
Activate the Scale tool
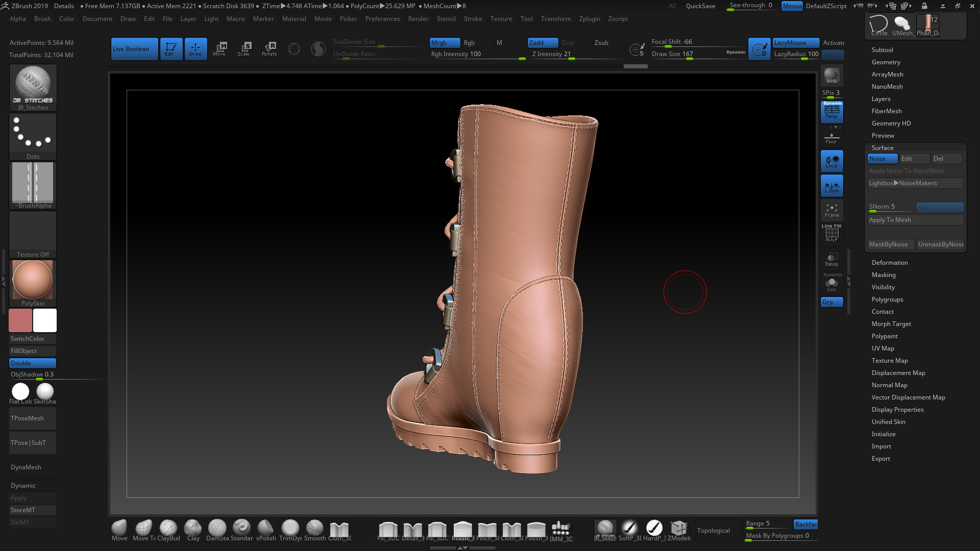[244, 48]
